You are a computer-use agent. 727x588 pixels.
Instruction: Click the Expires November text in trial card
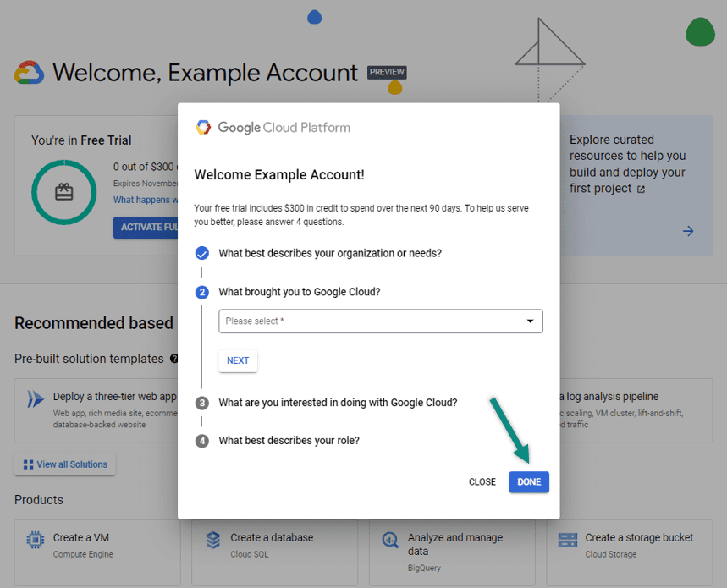(146, 184)
